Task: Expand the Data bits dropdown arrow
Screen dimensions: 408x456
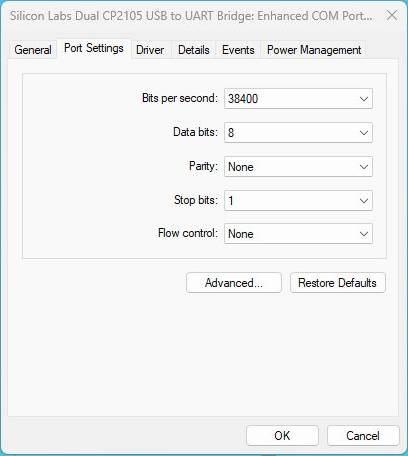Action: coord(364,133)
